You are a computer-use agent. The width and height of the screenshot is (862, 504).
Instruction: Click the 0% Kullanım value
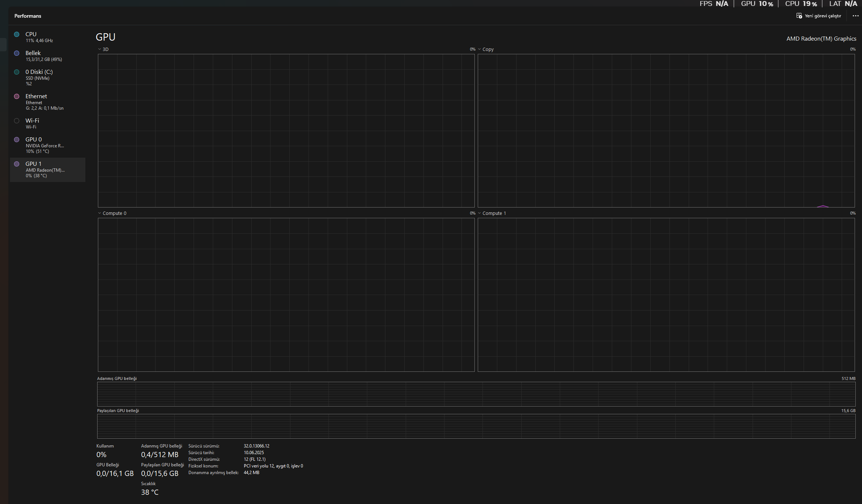click(101, 455)
